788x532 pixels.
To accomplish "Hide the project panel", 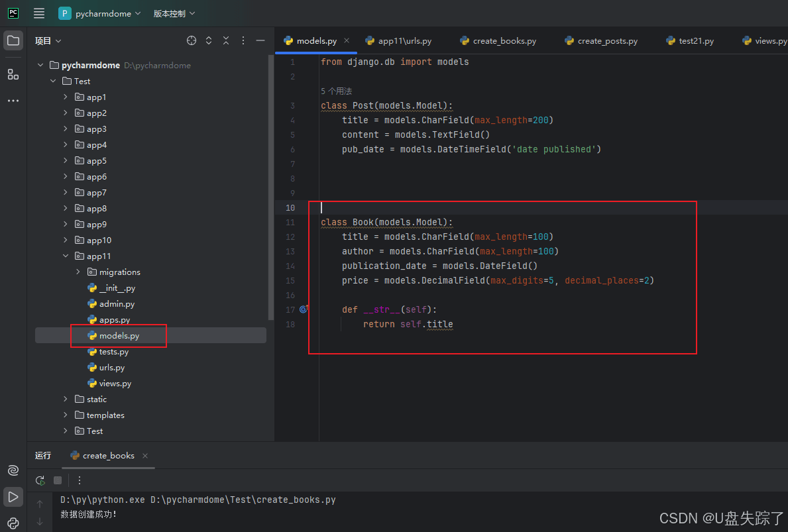I will 260,40.
